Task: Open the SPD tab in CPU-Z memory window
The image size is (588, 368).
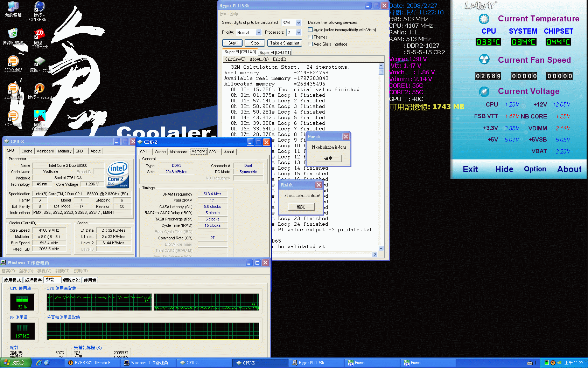Action: pyautogui.click(x=212, y=152)
